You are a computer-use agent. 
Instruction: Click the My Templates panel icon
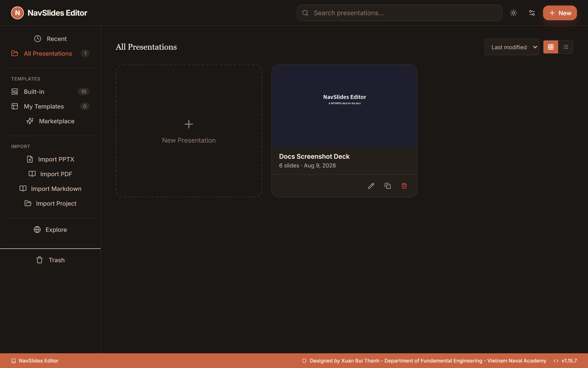[14, 106]
